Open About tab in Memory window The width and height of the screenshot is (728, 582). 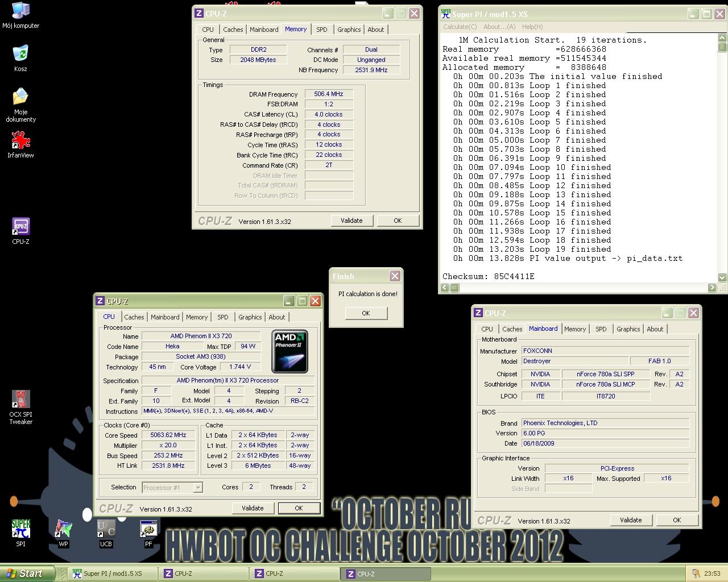point(375,30)
